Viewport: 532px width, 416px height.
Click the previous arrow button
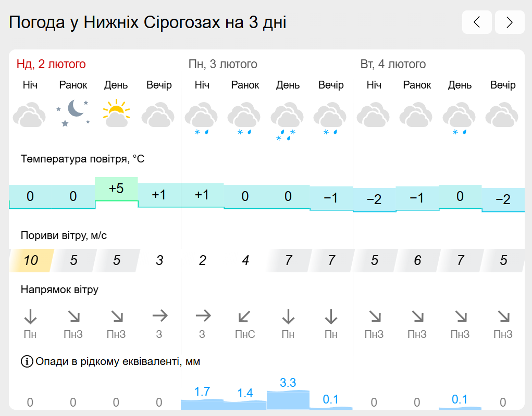point(477,22)
